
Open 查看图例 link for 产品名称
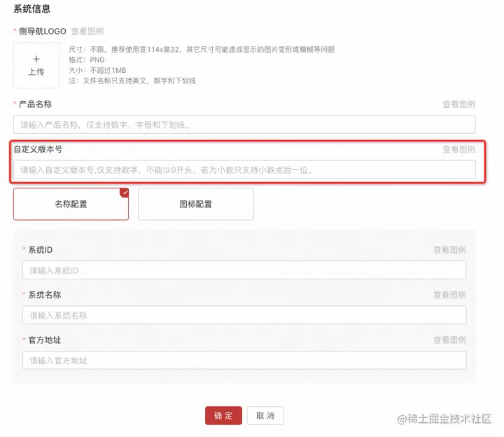click(x=458, y=104)
